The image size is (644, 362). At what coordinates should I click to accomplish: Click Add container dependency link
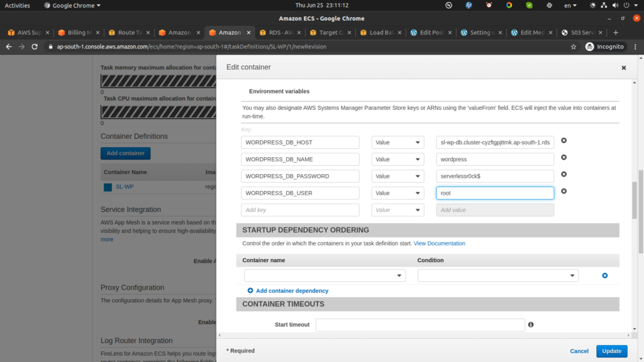pyautogui.click(x=292, y=290)
